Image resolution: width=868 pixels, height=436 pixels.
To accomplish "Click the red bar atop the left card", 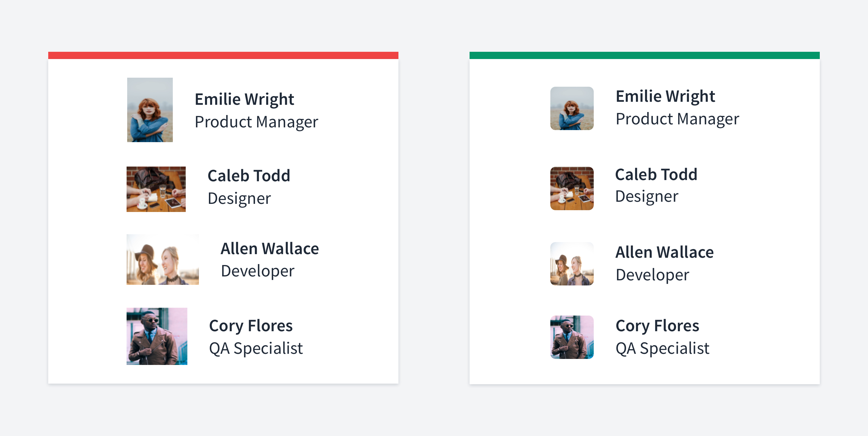I will click(223, 55).
